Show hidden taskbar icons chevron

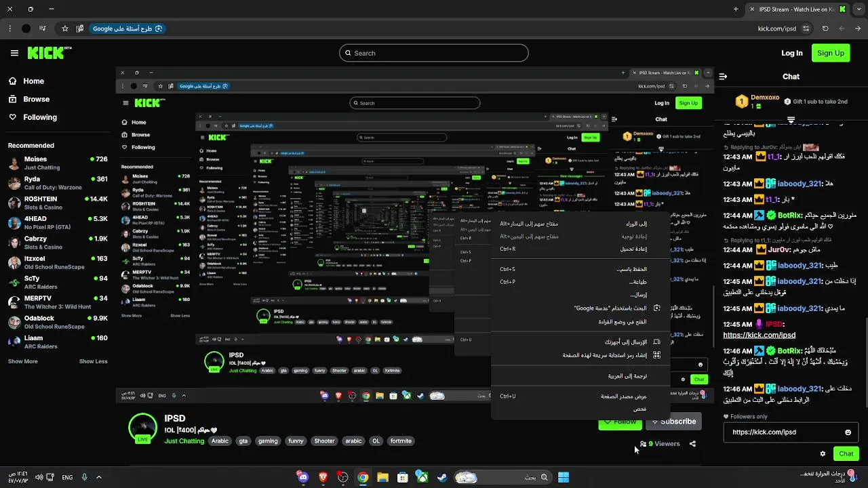98,477
